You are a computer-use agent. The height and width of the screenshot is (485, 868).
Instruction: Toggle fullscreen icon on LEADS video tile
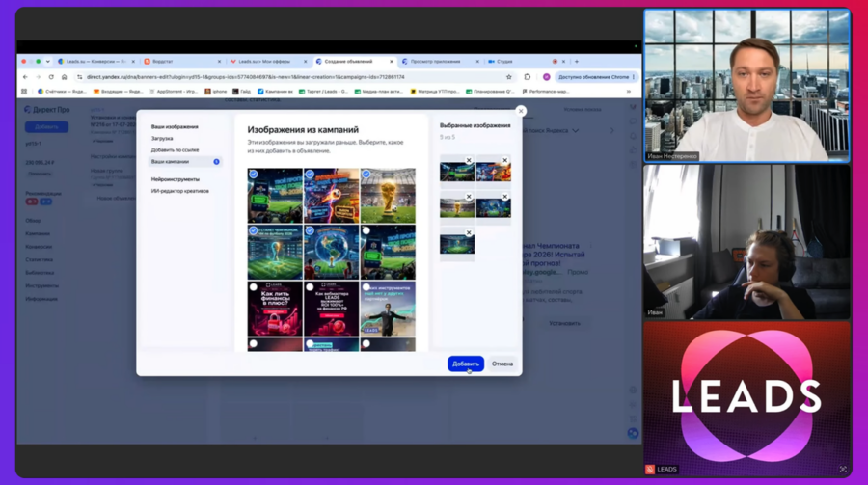click(843, 469)
